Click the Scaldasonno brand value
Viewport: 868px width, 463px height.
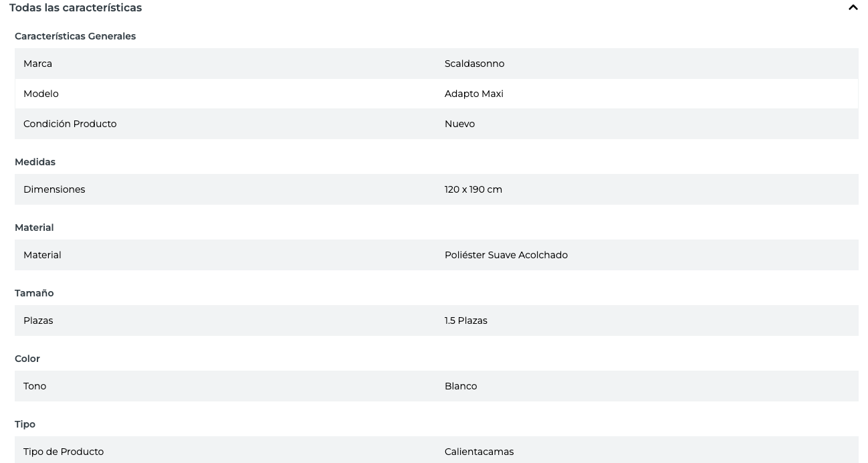(x=474, y=64)
